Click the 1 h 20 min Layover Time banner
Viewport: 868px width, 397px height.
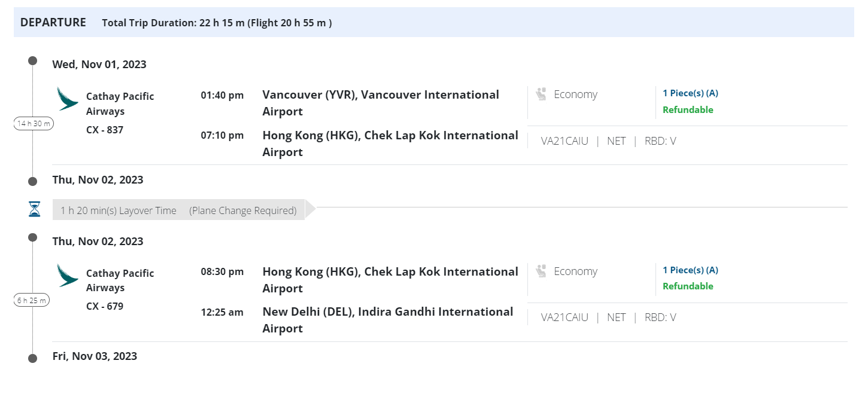(178, 210)
